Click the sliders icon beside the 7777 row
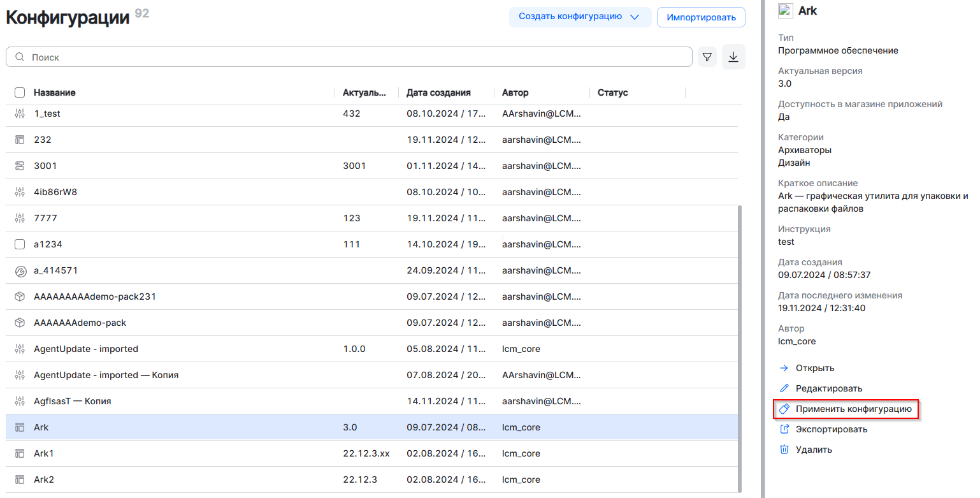The height and width of the screenshot is (498, 980). coord(20,218)
